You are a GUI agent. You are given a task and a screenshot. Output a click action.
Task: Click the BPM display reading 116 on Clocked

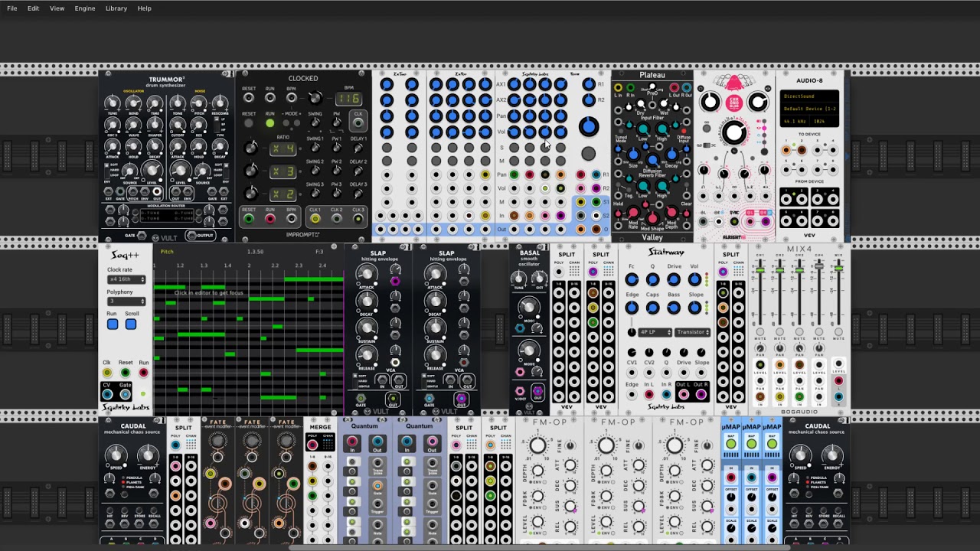pyautogui.click(x=348, y=99)
